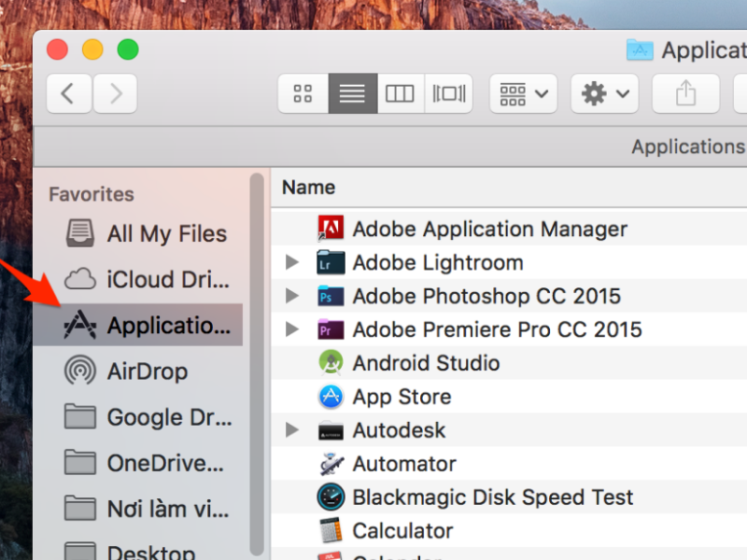Click the AirDrop radar icon
747x560 pixels.
tap(80, 371)
